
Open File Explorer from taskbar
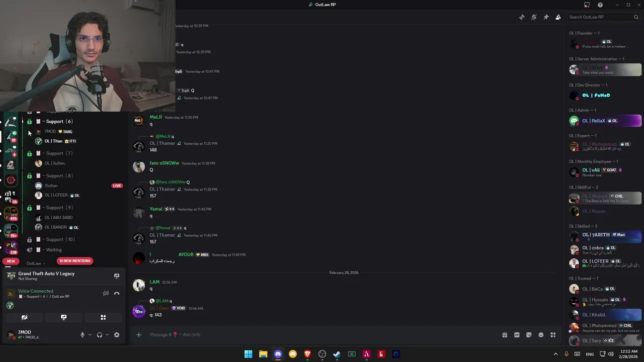pyautogui.click(x=263, y=354)
